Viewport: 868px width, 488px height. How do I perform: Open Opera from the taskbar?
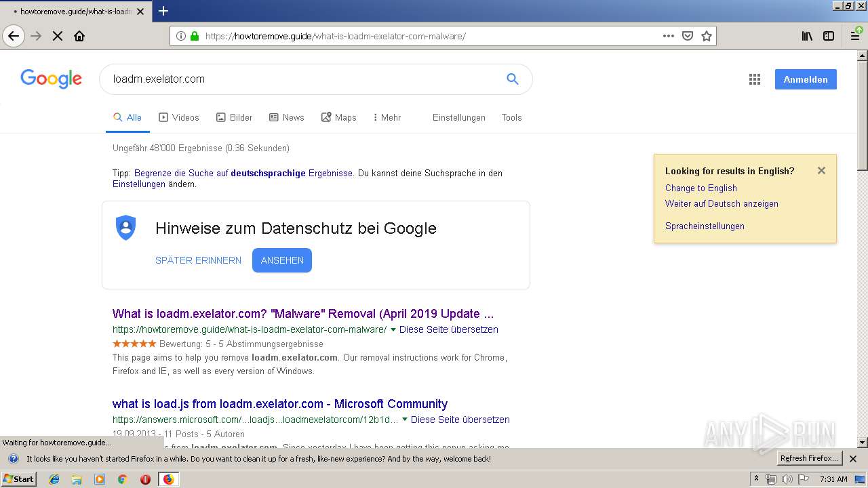coord(145,479)
